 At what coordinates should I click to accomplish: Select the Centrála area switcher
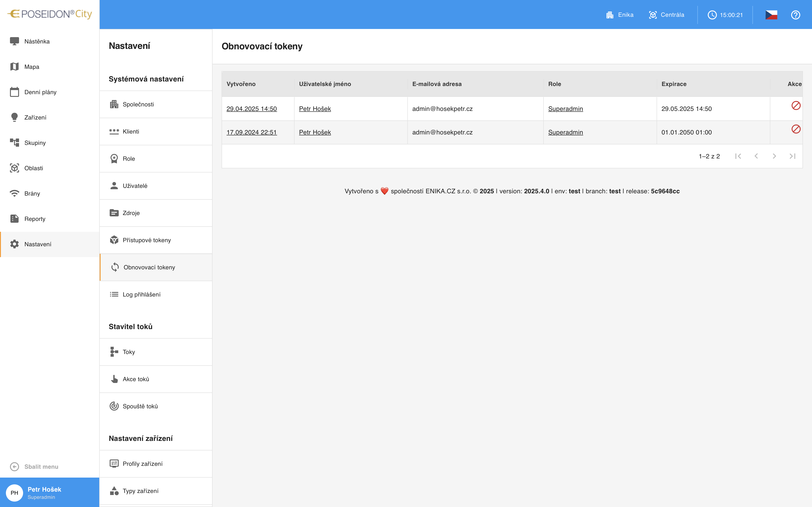tap(666, 15)
